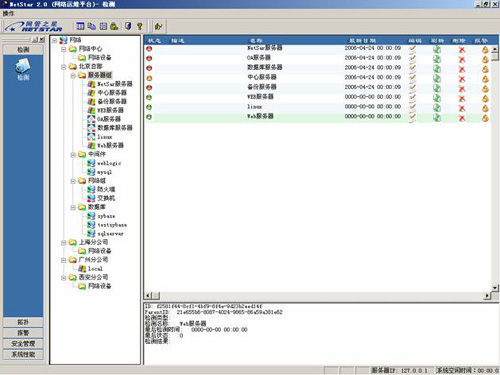Click the alarm bell in the 数据库服务器 row
This screenshot has width=500, height=375.
[x=485, y=69]
